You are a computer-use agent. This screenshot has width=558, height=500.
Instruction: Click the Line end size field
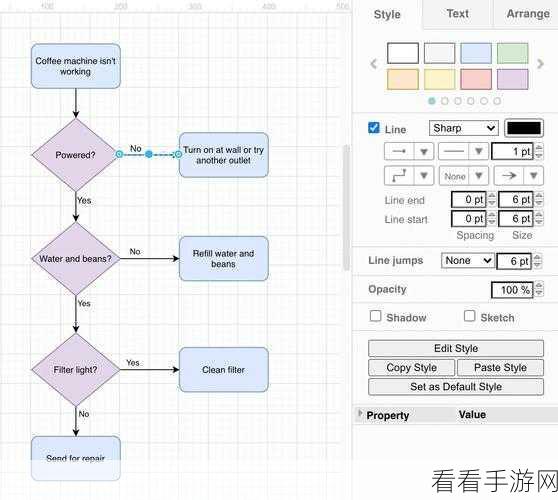(x=515, y=200)
